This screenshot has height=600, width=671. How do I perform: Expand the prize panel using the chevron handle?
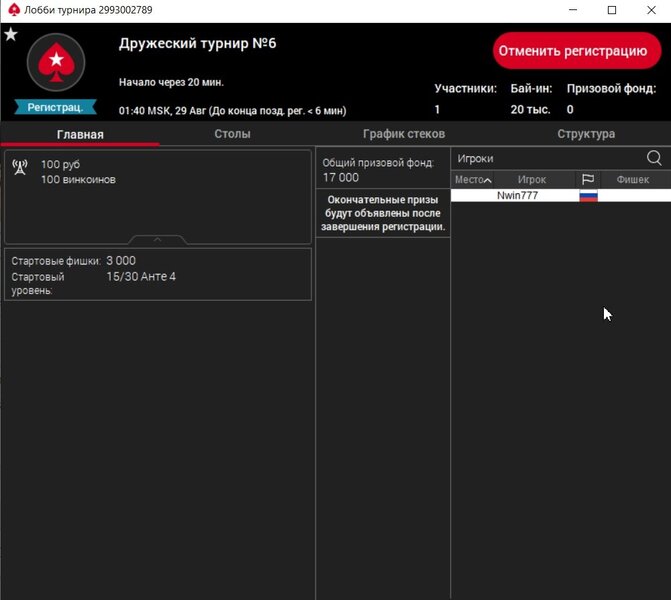pyautogui.click(x=158, y=240)
